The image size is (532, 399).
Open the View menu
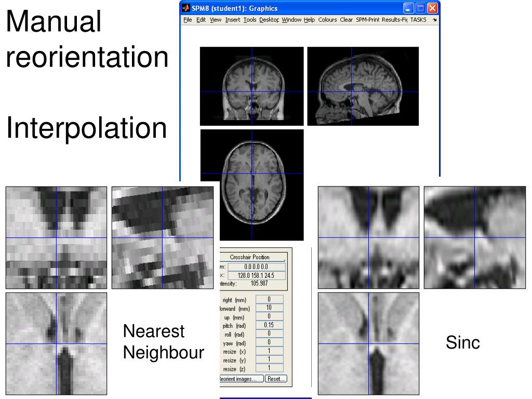point(216,20)
